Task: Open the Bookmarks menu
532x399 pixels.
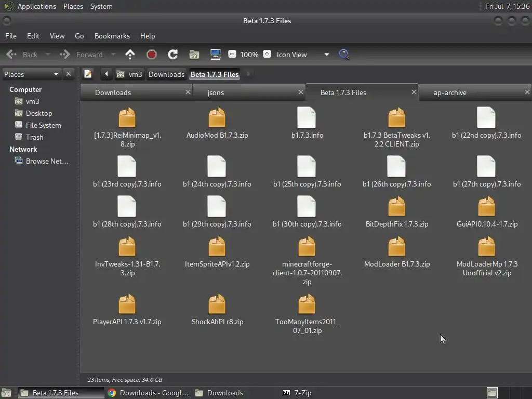Action: [x=112, y=36]
